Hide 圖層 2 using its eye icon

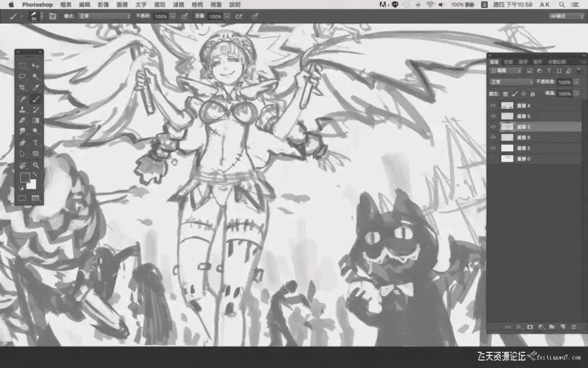pos(493,148)
